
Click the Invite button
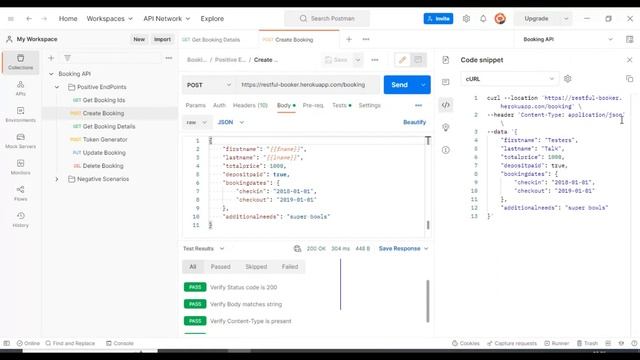[438, 19]
